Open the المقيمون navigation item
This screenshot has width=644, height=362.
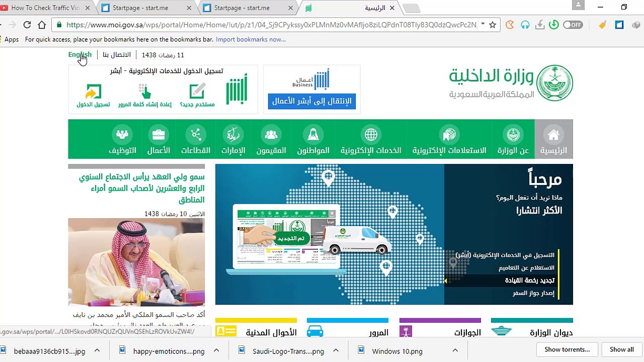(x=271, y=139)
